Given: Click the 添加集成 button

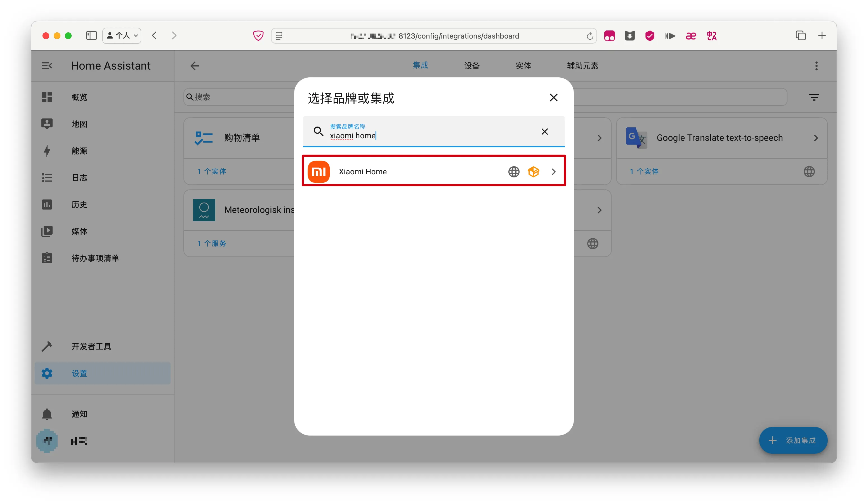Looking at the screenshot, I should tap(793, 440).
